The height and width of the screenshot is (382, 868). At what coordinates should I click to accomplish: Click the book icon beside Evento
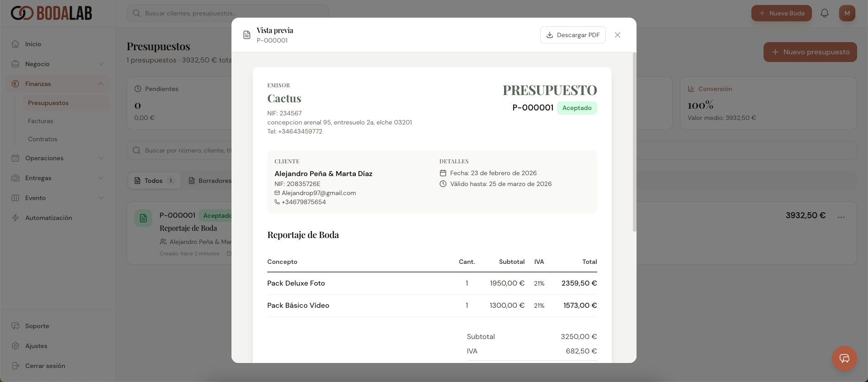point(15,198)
